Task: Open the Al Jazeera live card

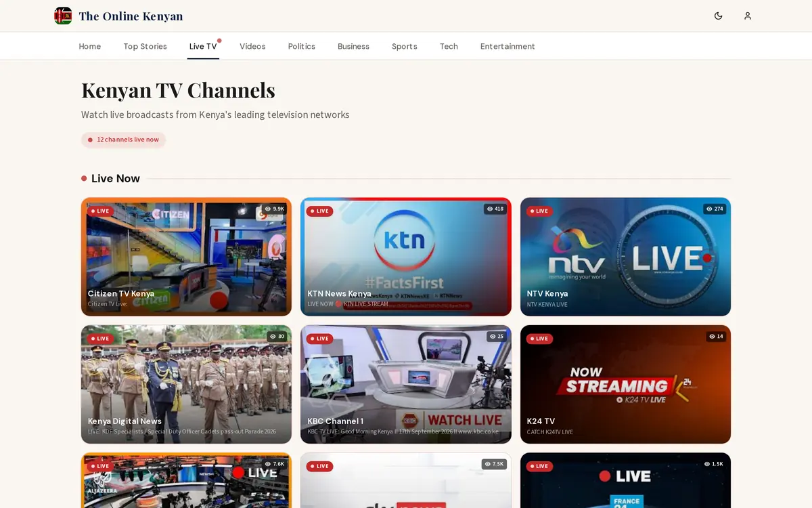Action: point(186,480)
